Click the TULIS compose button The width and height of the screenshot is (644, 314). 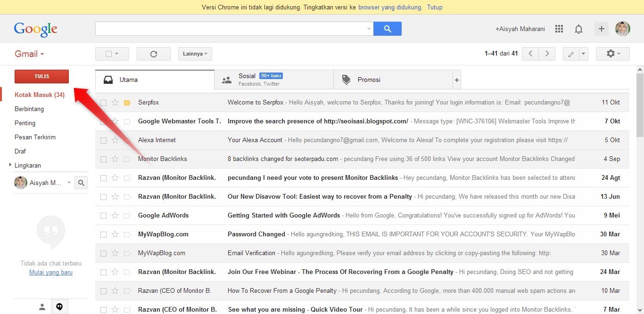pos(41,76)
